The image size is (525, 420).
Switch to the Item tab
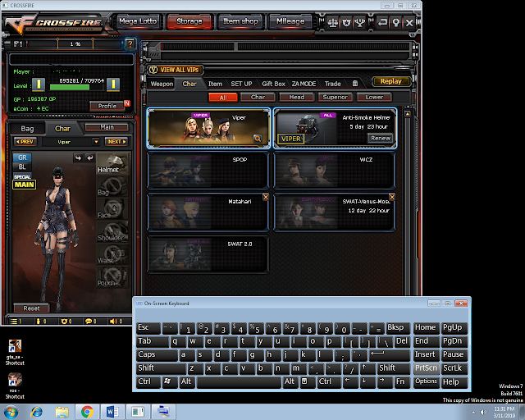[215, 84]
